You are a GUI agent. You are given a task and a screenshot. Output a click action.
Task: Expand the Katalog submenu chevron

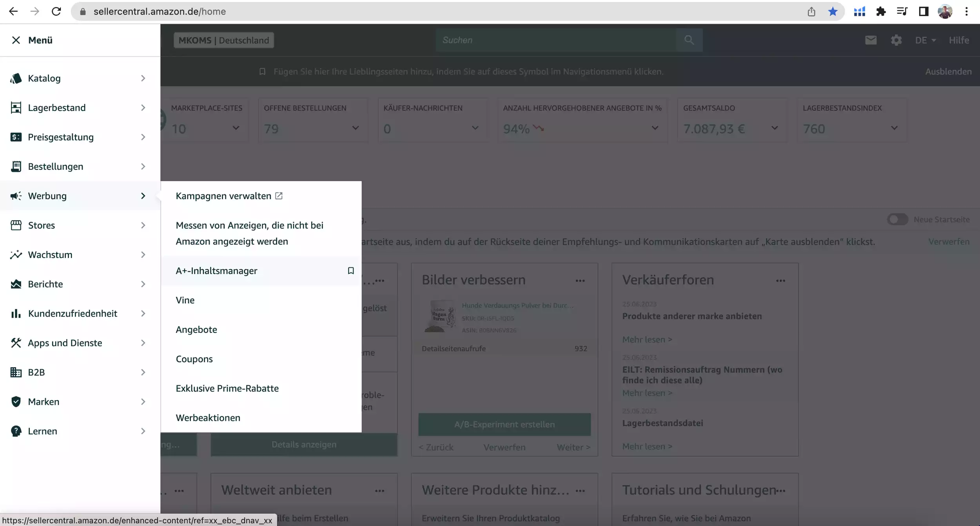(143, 78)
